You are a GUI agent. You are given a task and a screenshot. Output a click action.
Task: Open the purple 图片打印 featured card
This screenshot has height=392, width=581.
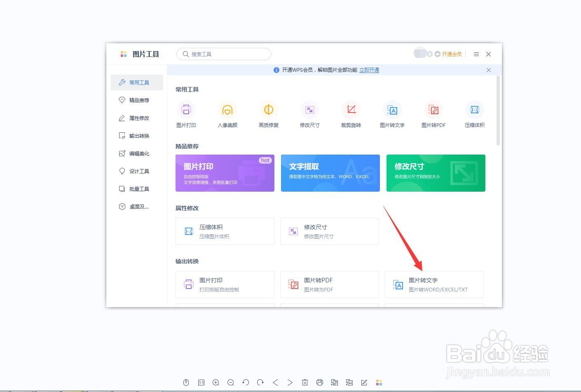(225, 173)
